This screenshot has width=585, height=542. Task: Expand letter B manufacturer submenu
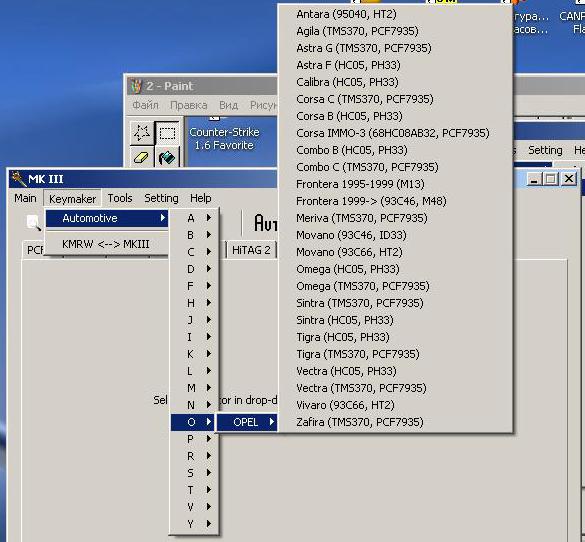[194, 235]
